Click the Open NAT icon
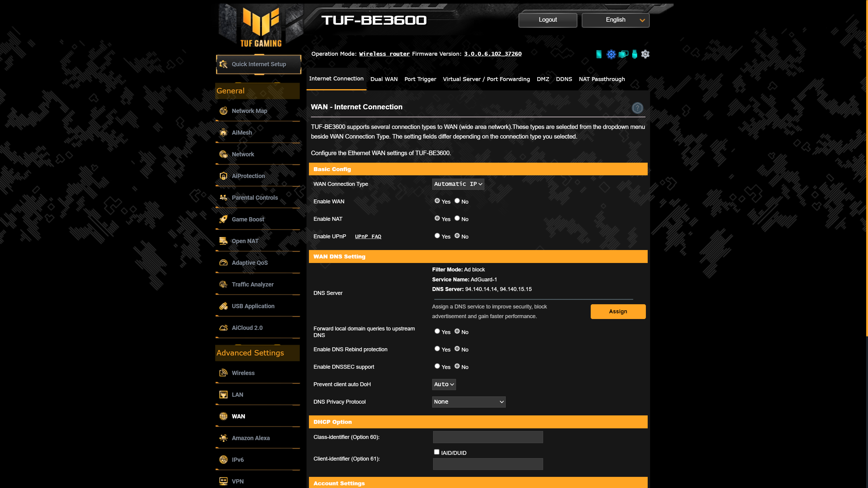The width and height of the screenshot is (868, 488). pyautogui.click(x=224, y=241)
